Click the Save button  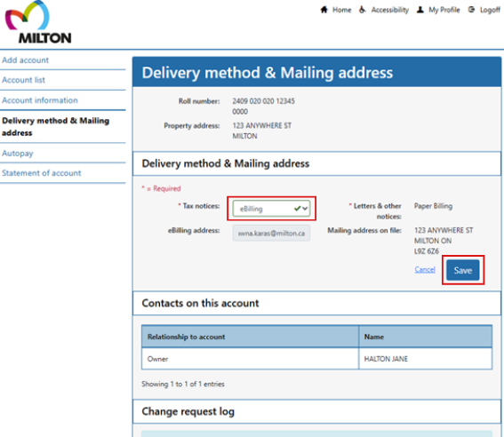pos(463,270)
